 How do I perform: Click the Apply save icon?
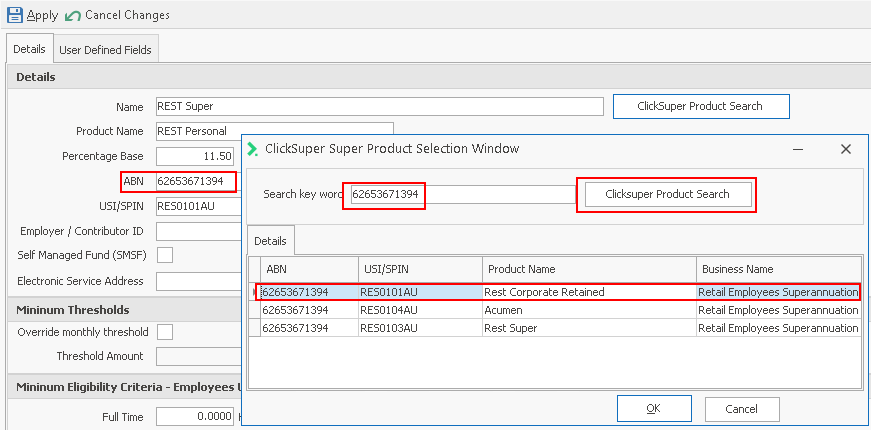[x=14, y=15]
